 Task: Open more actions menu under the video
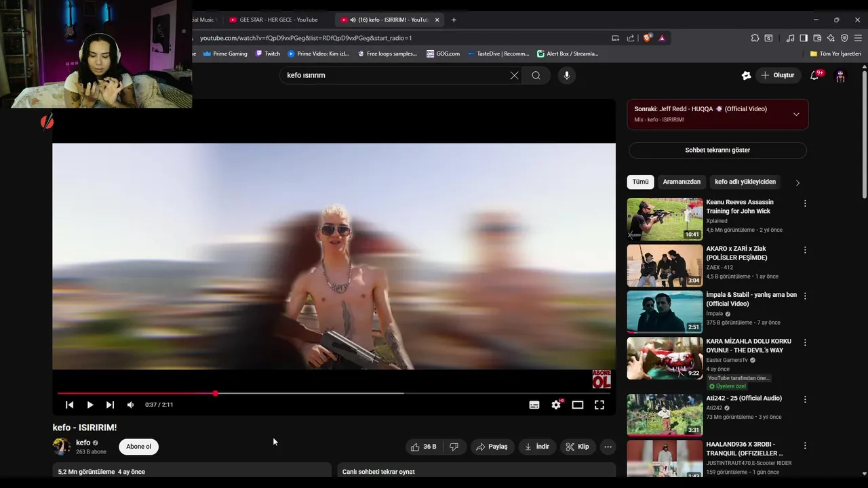(608, 447)
